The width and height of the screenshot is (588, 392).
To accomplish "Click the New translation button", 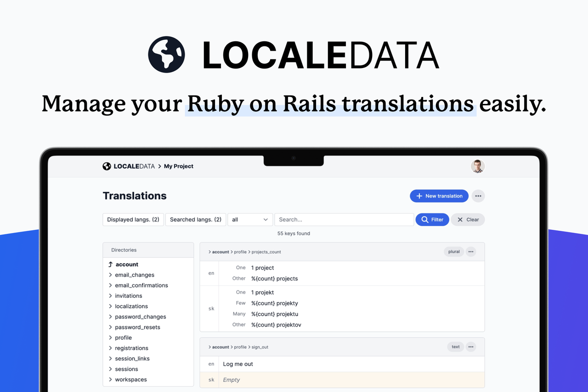I will coord(439,196).
